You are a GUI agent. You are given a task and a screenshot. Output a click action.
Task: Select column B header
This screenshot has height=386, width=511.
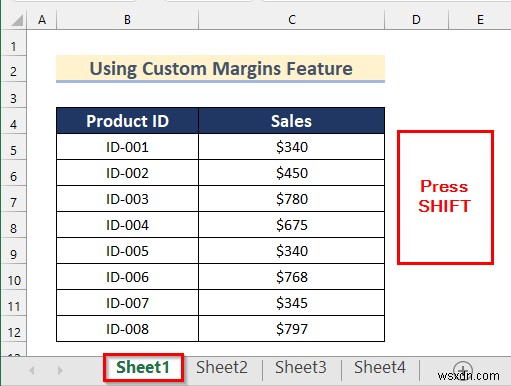tap(128, 20)
